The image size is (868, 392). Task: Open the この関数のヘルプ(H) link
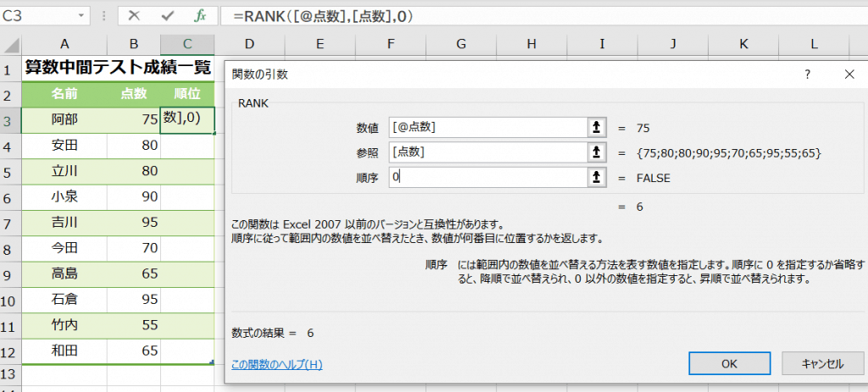pos(277,365)
